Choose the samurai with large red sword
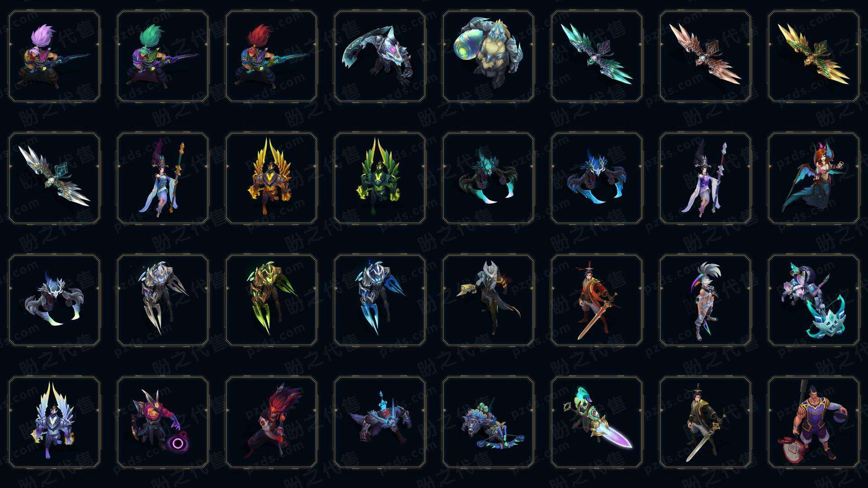Viewport: 868px width, 488px height. pos(597,300)
